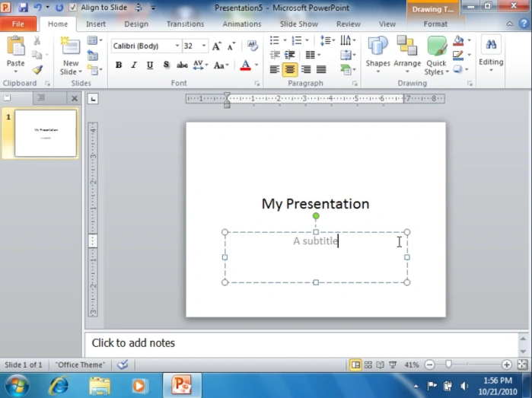Click the bulleted list icon
The width and height of the screenshot is (532, 398).
(275, 40)
